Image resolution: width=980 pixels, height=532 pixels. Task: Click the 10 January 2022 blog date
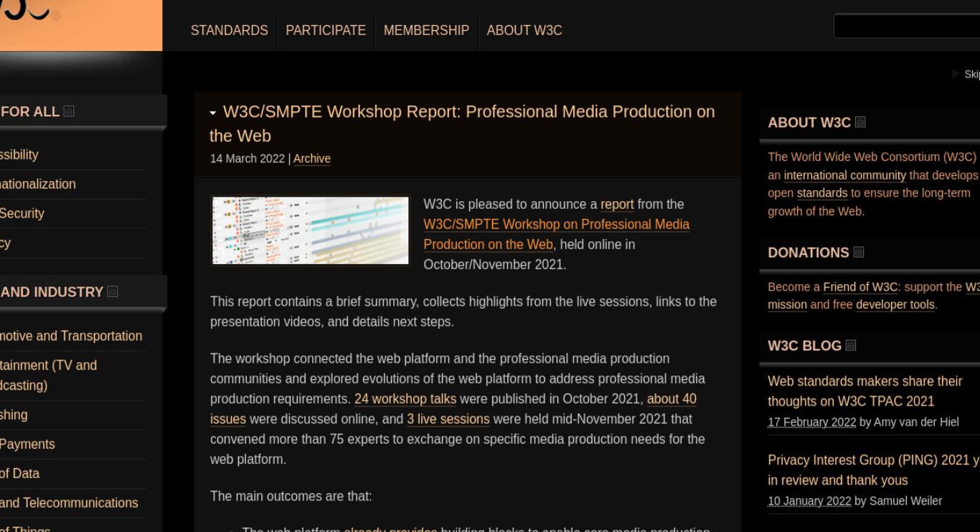809,501
